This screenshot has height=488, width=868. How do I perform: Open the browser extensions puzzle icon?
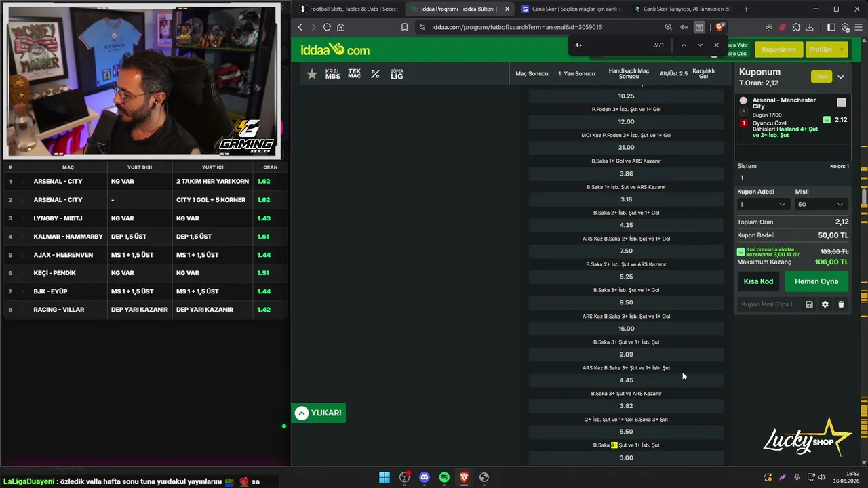(796, 27)
